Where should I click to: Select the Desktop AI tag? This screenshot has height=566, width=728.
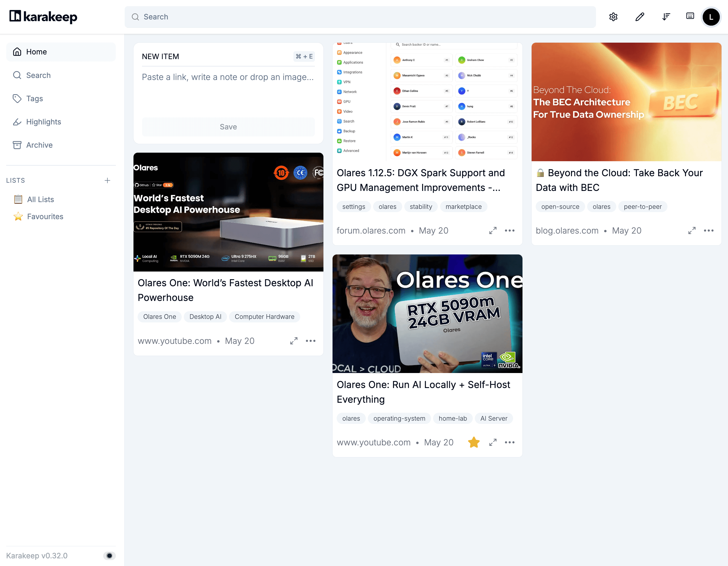click(x=205, y=317)
